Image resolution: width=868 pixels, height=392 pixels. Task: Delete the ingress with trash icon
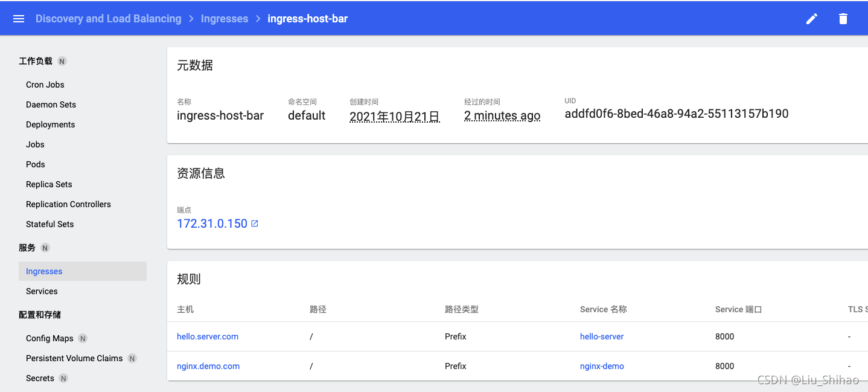click(x=843, y=19)
